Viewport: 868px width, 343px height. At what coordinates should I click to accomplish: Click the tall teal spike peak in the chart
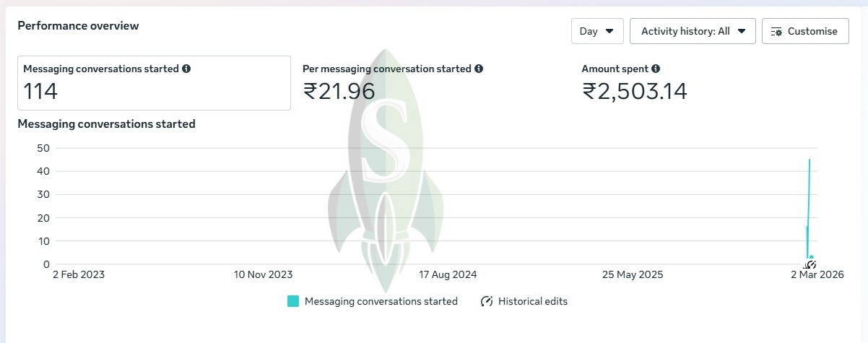point(810,160)
